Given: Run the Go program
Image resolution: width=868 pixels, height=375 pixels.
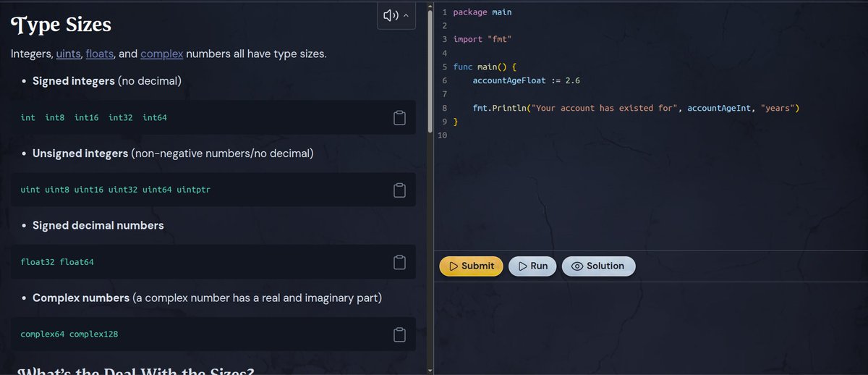Looking at the screenshot, I should pyautogui.click(x=533, y=266).
